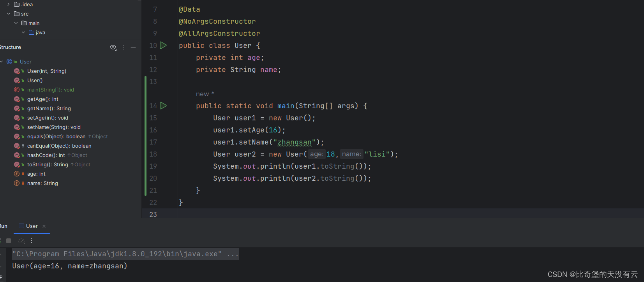Close the User run tab
This screenshot has height=282, width=644.
click(44, 226)
